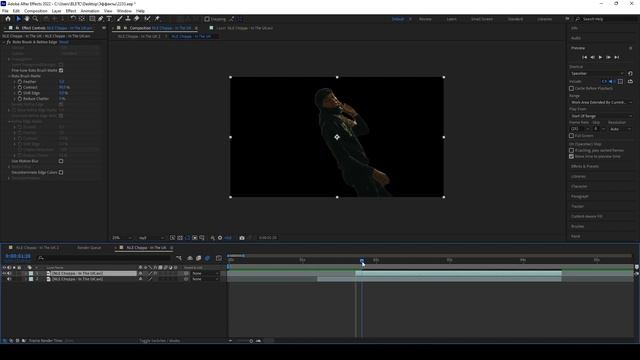Viewport: 640px width, 360px height.
Task: Toggle 'If caching, play cached frames' checkbox
Action: 571,150
